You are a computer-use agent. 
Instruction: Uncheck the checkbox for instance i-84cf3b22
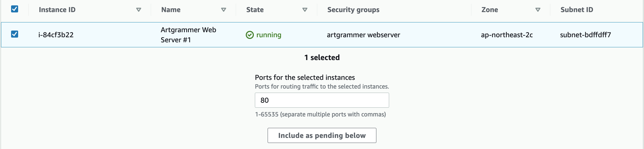[14, 34]
